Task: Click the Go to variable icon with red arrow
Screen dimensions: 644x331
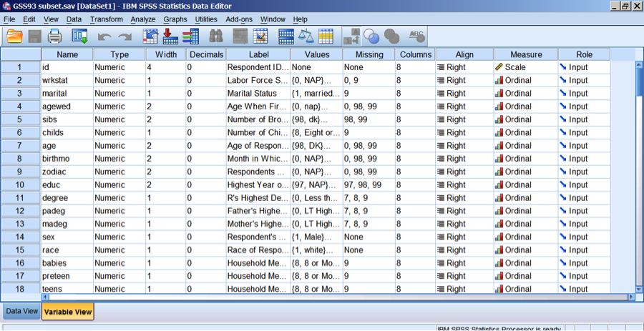Action: pos(170,36)
